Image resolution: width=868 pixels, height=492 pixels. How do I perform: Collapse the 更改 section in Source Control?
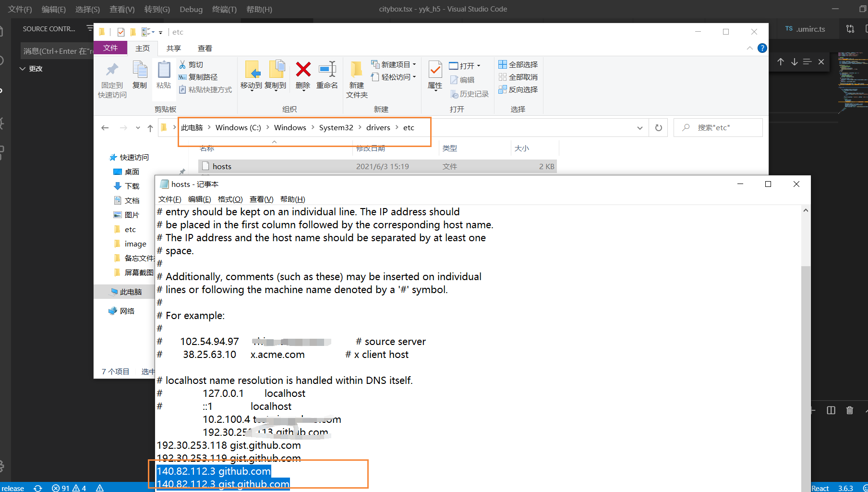[22, 69]
